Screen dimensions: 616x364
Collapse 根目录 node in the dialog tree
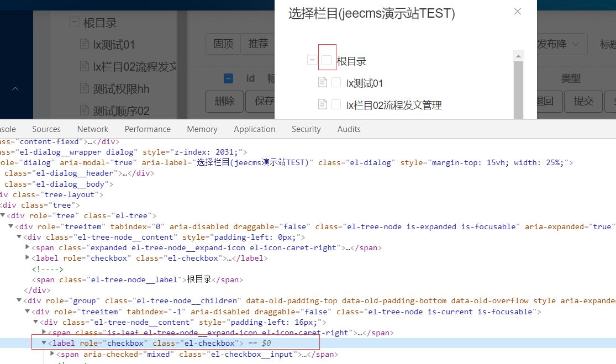[x=312, y=60]
